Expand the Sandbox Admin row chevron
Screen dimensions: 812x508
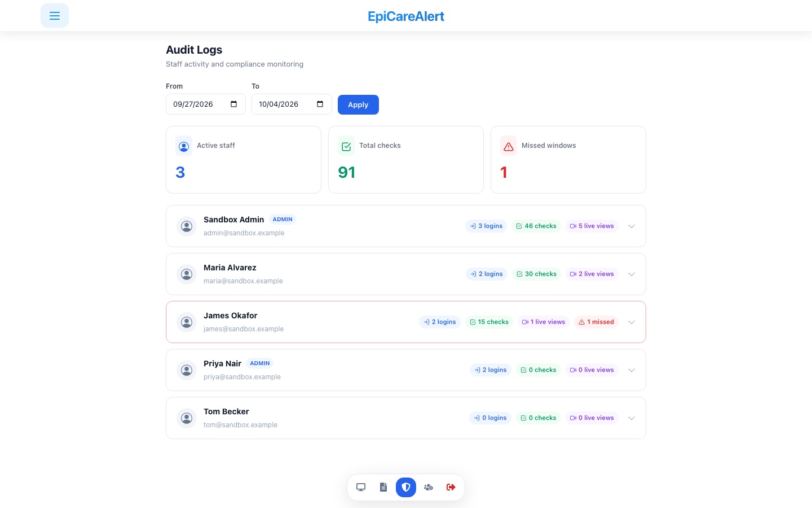tap(632, 226)
